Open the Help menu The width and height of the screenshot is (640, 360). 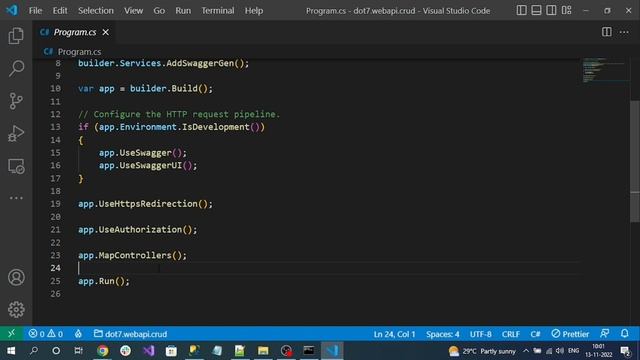(x=254, y=11)
